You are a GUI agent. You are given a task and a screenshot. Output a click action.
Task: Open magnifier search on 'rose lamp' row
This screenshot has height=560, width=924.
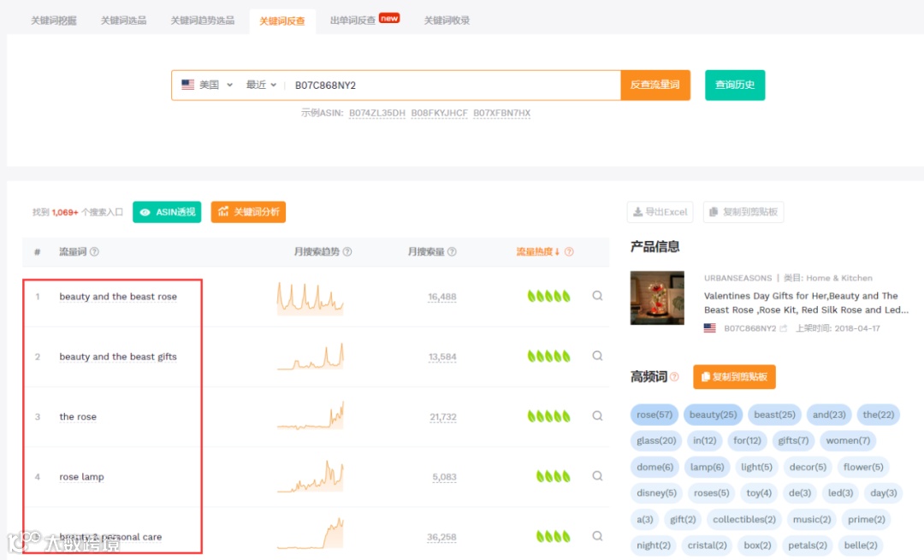[x=596, y=476]
